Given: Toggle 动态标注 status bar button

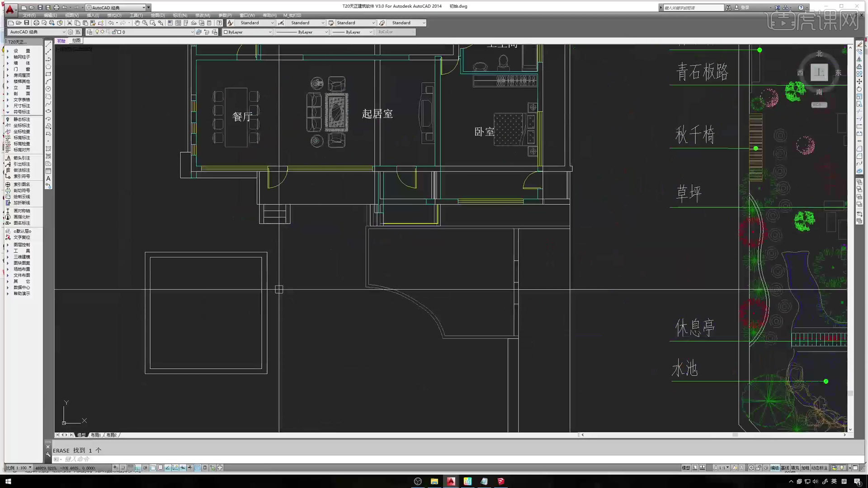Looking at the screenshot, I should (x=819, y=468).
